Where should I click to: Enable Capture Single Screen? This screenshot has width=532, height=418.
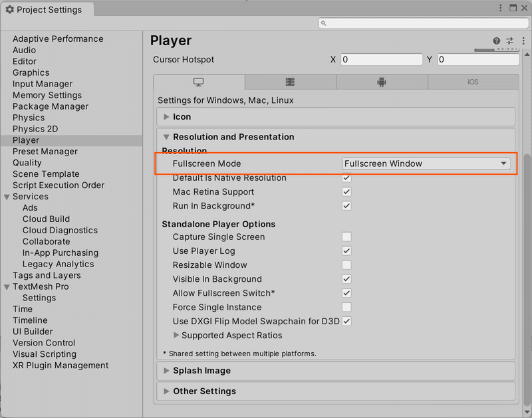[x=346, y=237]
